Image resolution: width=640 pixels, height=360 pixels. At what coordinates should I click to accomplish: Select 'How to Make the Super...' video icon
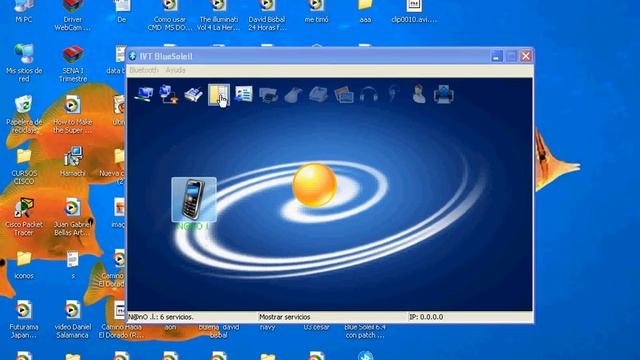pyautogui.click(x=73, y=114)
